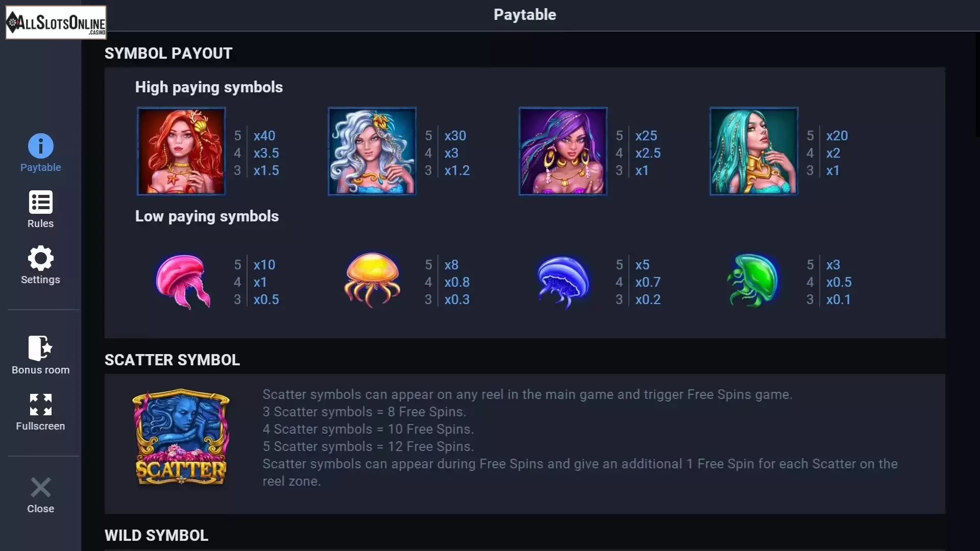
Task: Open the Bonus room door icon
Action: [40, 348]
